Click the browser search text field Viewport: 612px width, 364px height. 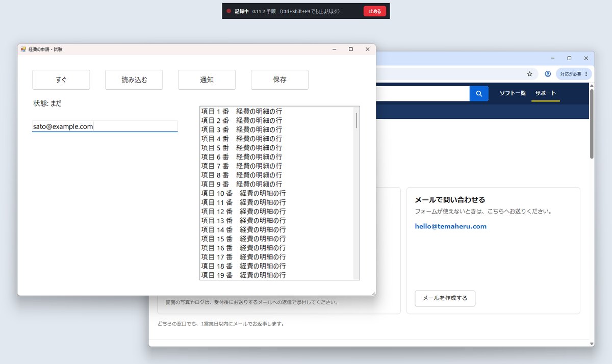(x=422, y=94)
